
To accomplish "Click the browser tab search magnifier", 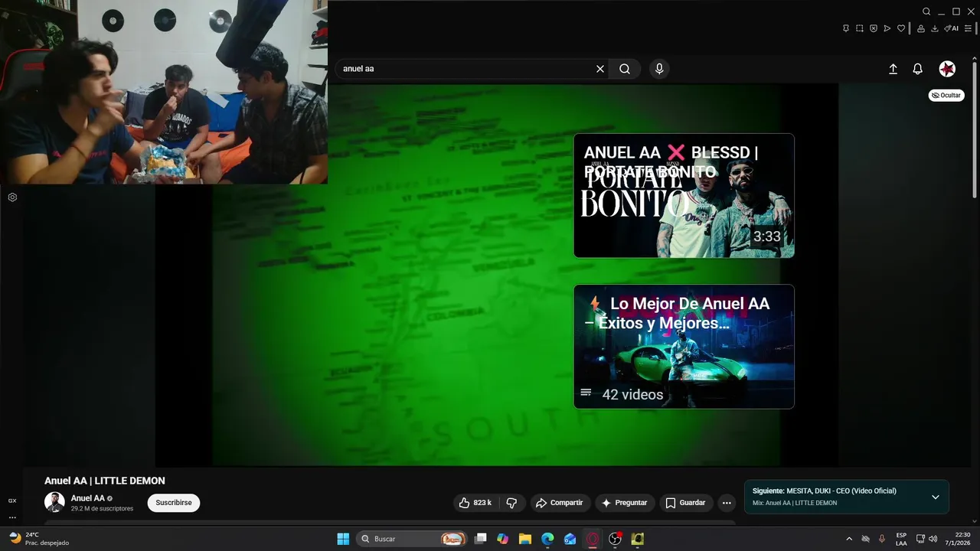I will (926, 11).
